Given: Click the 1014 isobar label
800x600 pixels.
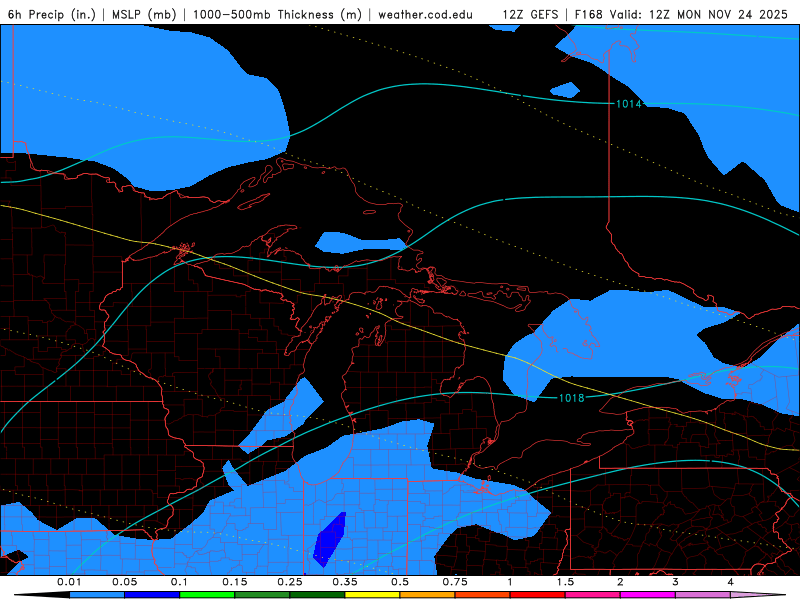Looking at the screenshot, I should (x=629, y=104).
